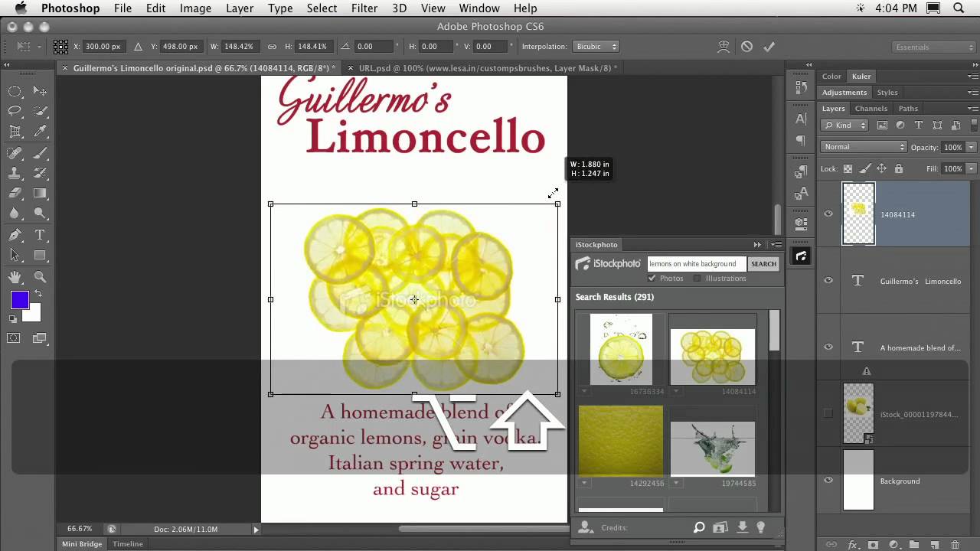Image resolution: width=980 pixels, height=551 pixels.
Task: Click the download icon in iStockphoto panel
Action: (742, 527)
